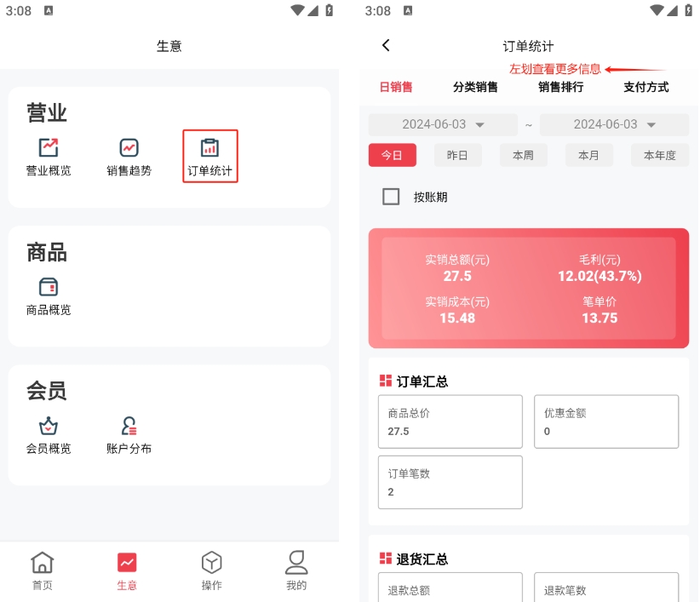Switch to the 销售排行 tab

click(560, 87)
